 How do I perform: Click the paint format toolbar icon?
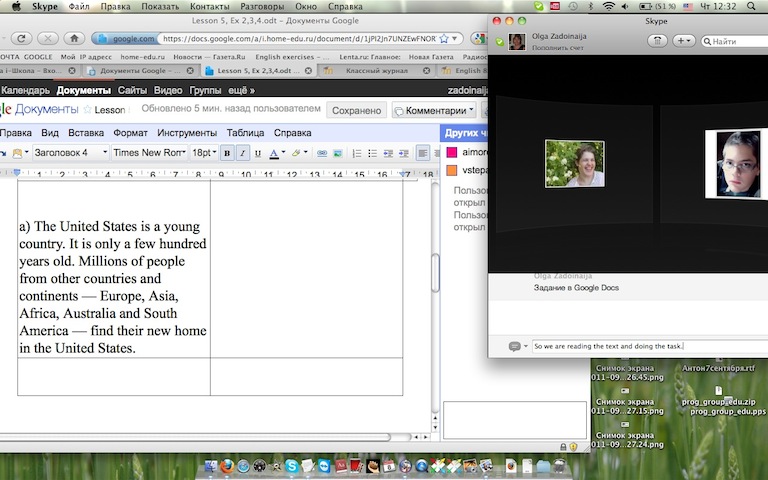click(18, 153)
